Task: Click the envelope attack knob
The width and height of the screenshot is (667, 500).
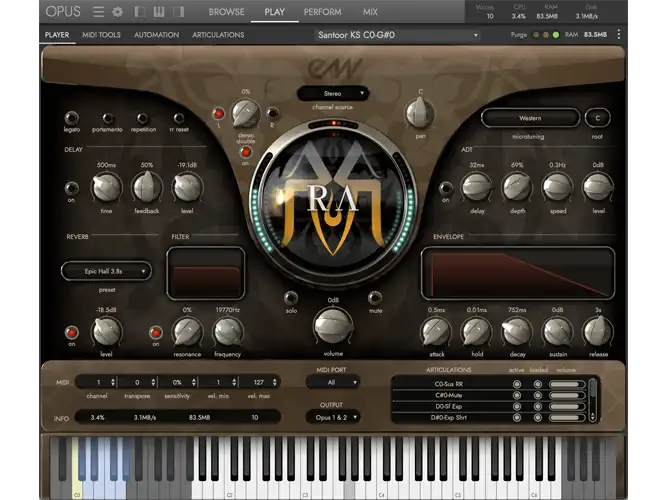Action: point(436,332)
